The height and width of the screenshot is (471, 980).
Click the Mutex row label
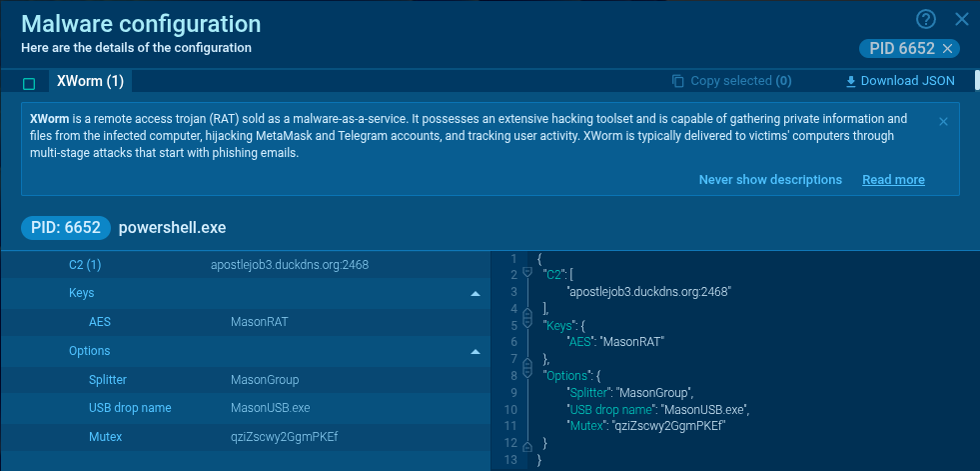click(105, 437)
